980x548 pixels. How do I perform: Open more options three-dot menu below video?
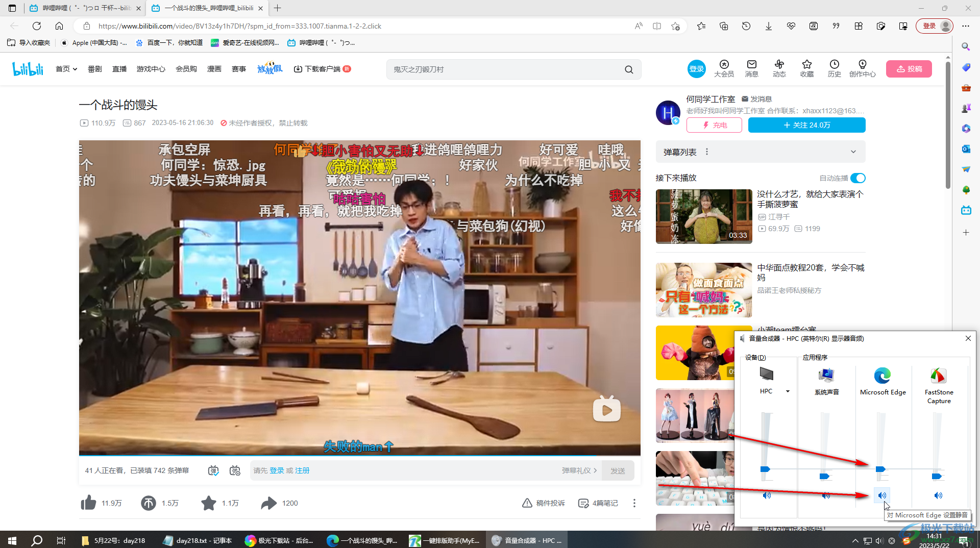tap(634, 503)
